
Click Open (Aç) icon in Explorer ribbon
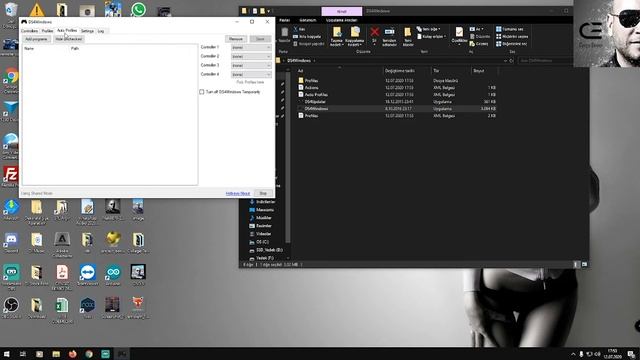coord(476,29)
